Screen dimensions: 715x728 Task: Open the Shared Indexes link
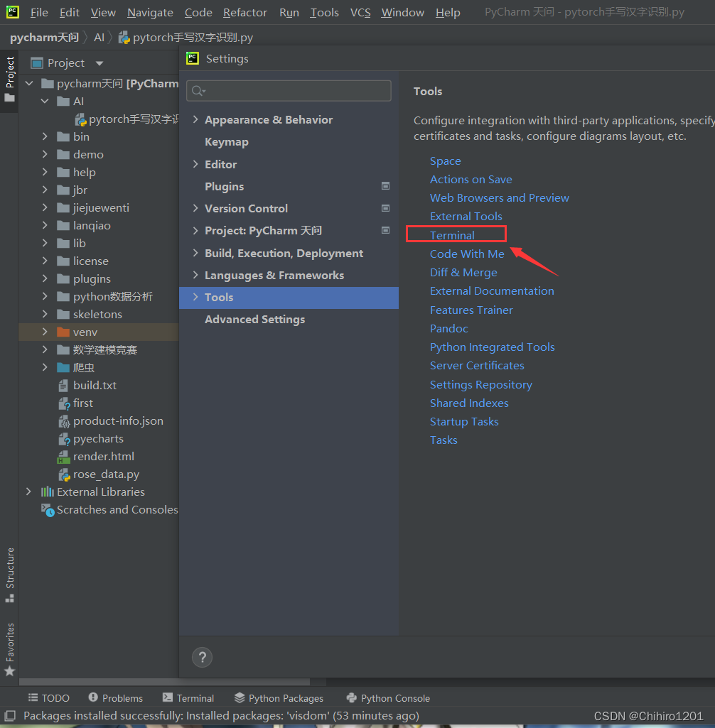469,403
